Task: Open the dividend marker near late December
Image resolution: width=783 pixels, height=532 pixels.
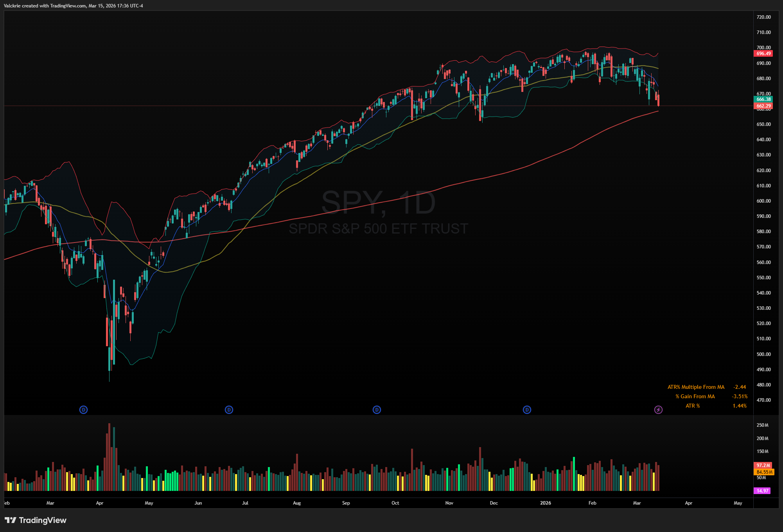Action: click(x=527, y=410)
